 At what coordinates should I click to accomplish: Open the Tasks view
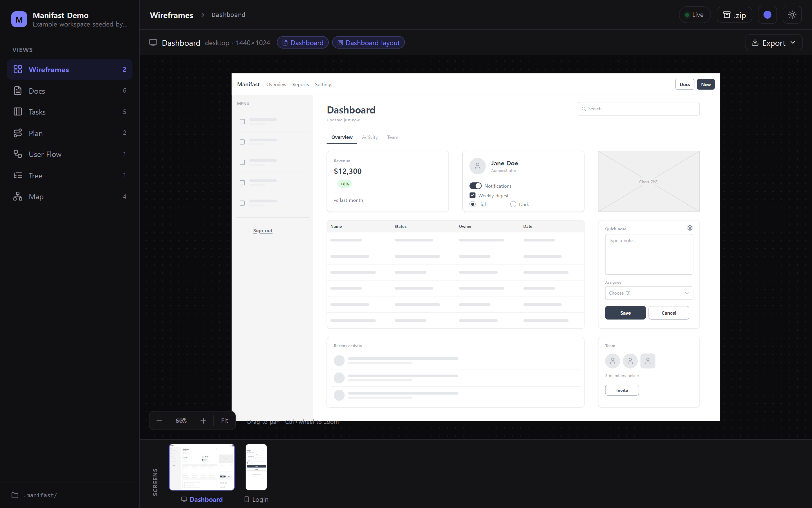point(69,112)
